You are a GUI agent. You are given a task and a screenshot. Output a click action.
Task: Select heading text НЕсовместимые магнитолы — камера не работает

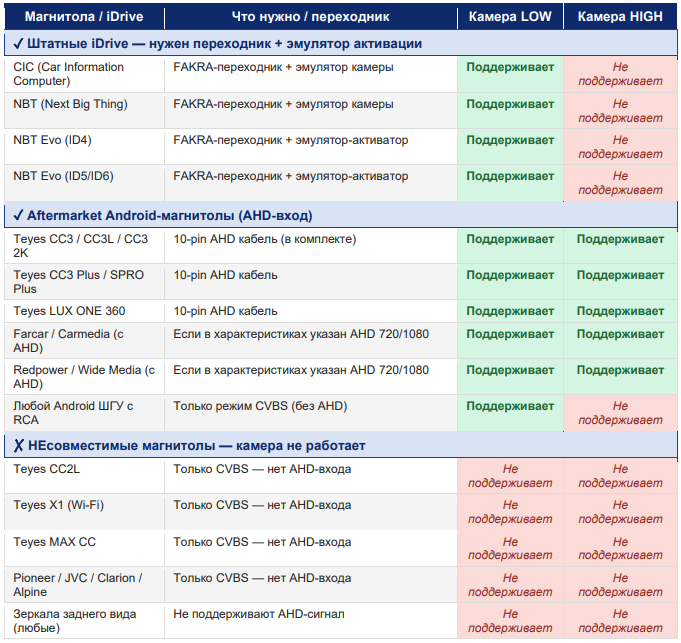coord(197,445)
